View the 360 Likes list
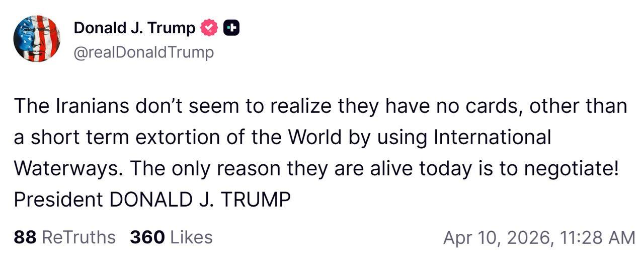 click(171, 237)
